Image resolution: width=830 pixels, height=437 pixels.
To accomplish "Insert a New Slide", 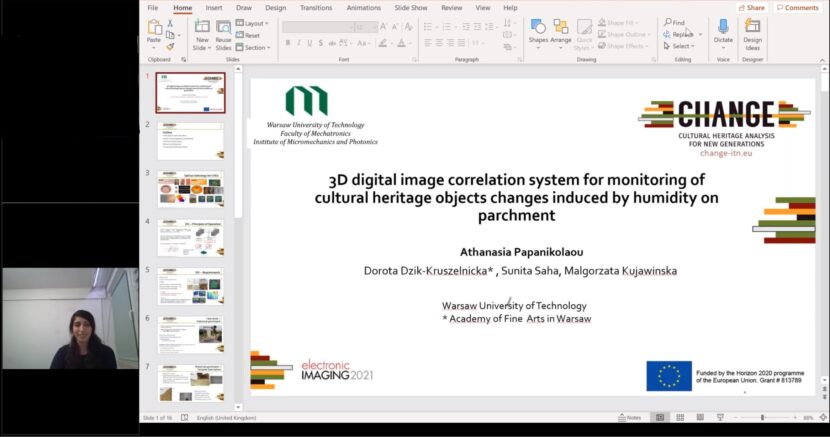I will 202,28.
